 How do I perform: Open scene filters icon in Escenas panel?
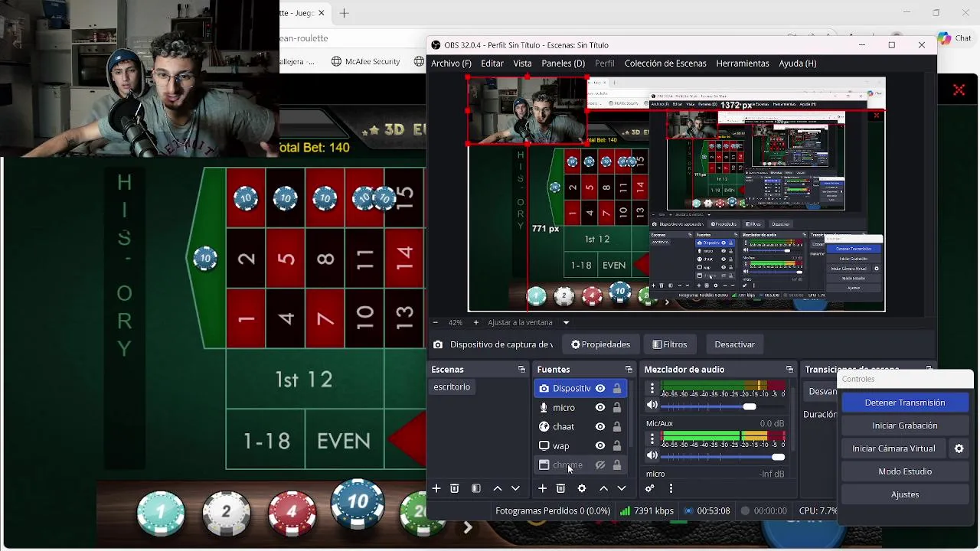(476, 488)
